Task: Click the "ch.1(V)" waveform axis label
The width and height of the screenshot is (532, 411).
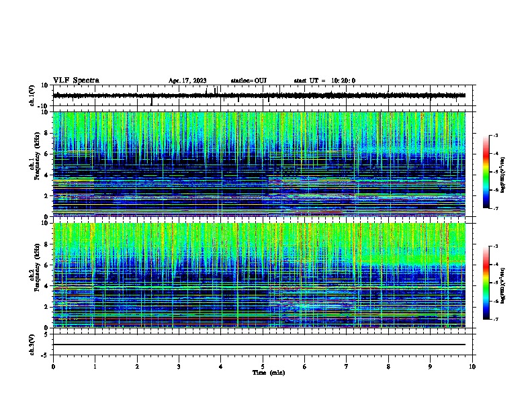Action: [32, 95]
